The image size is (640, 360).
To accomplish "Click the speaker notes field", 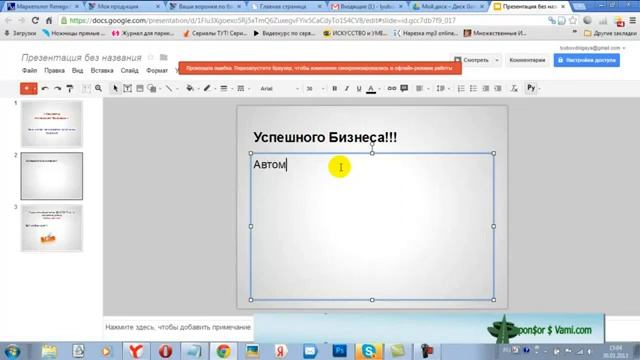I will coord(178,327).
